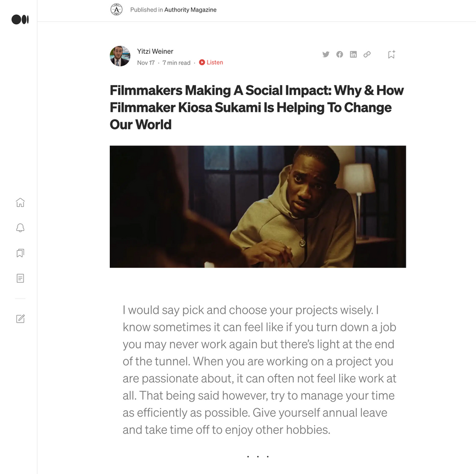Click the Nov 17 publish date
The width and height of the screenshot is (476, 474).
click(x=145, y=63)
